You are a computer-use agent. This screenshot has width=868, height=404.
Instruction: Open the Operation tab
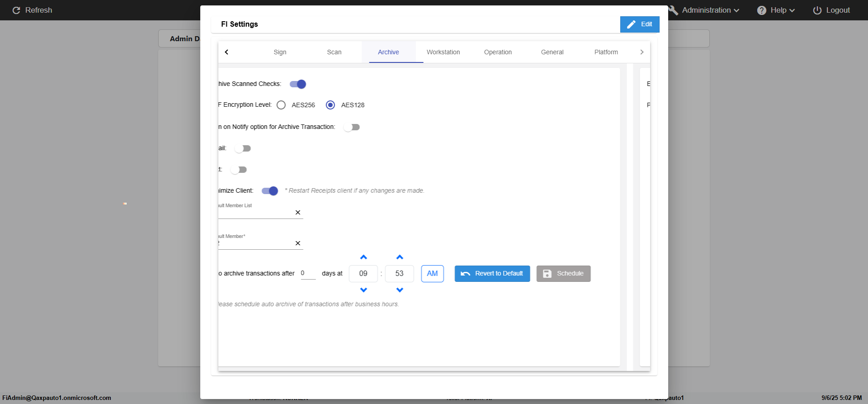tap(498, 52)
